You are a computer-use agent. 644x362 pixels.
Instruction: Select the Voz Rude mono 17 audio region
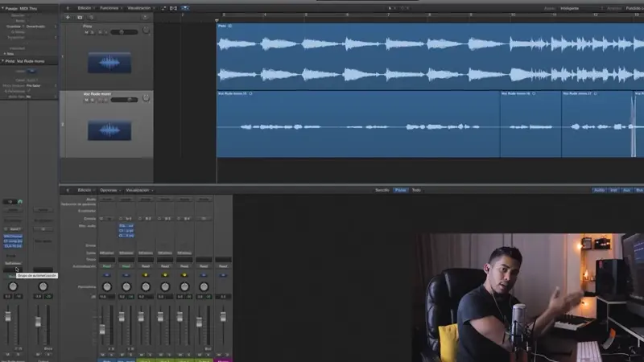click(x=597, y=124)
